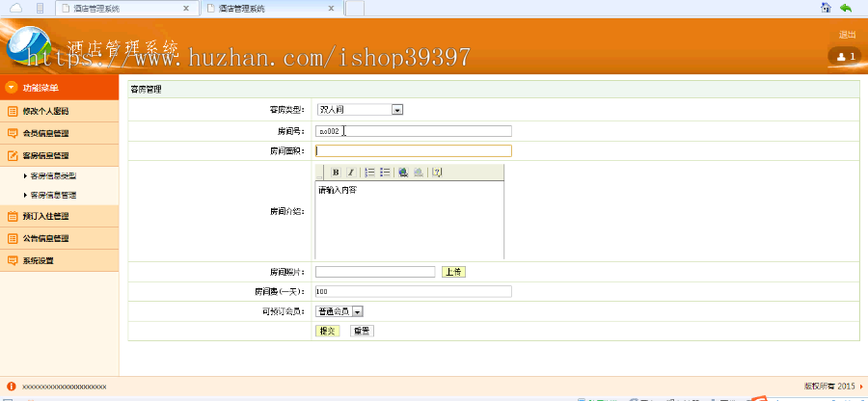Open 客房信息类型 submenu entry
Image resolution: width=868 pixels, height=401 pixels.
pos(53,175)
